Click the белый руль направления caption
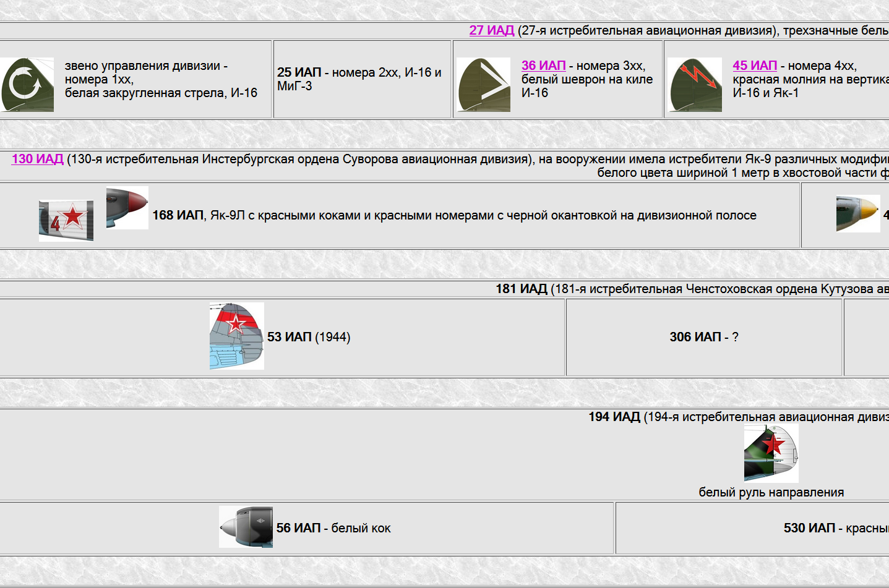This screenshot has width=889, height=588. pos(771,492)
